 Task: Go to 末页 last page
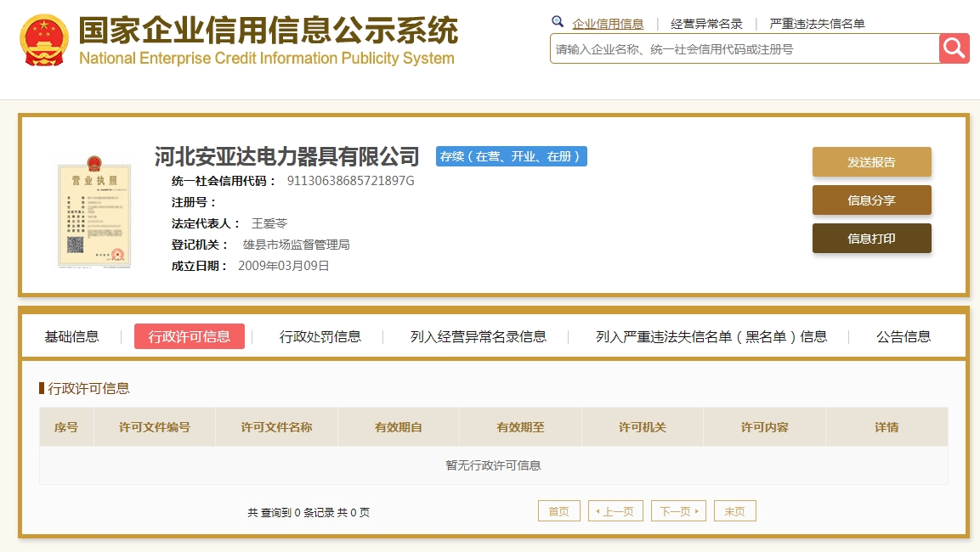coord(735,511)
